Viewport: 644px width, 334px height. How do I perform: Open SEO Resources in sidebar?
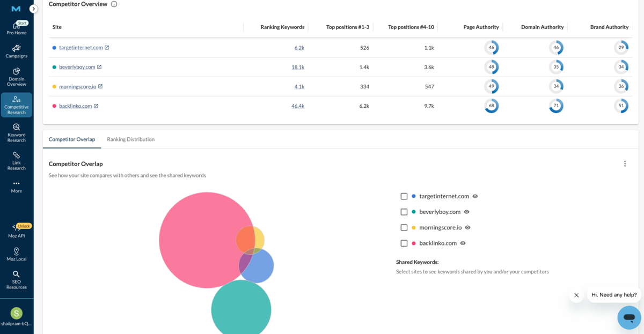tap(17, 280)
